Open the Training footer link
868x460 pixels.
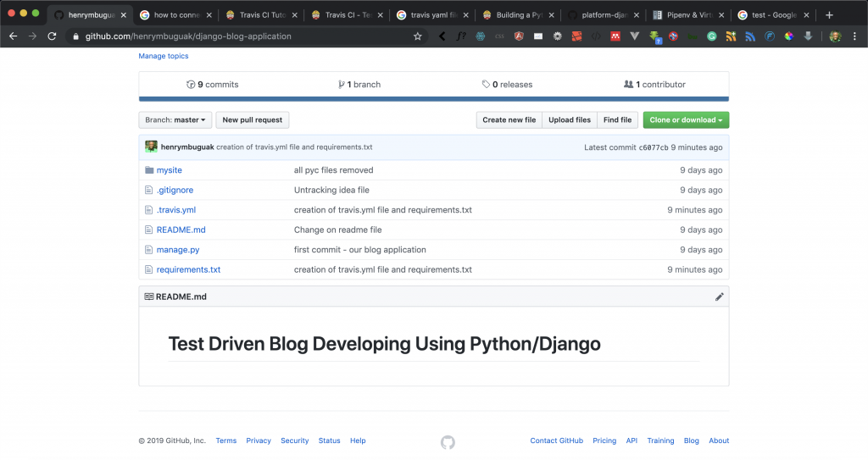tap(660, 441)
